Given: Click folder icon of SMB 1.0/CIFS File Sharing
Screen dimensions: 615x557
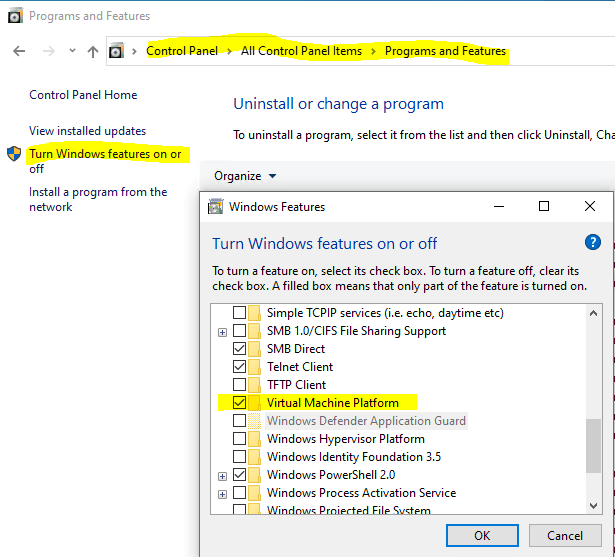Looking at the screenshot, I should [x=255, y=331].
